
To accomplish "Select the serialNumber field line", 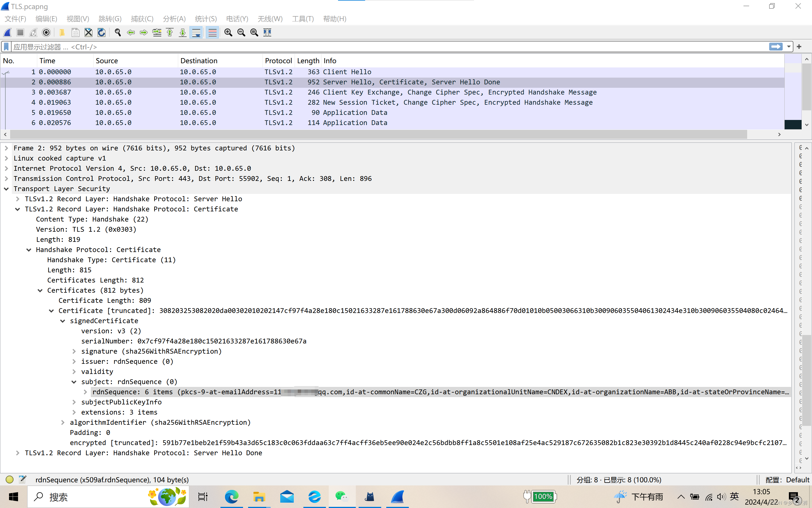I will [194, 341].
